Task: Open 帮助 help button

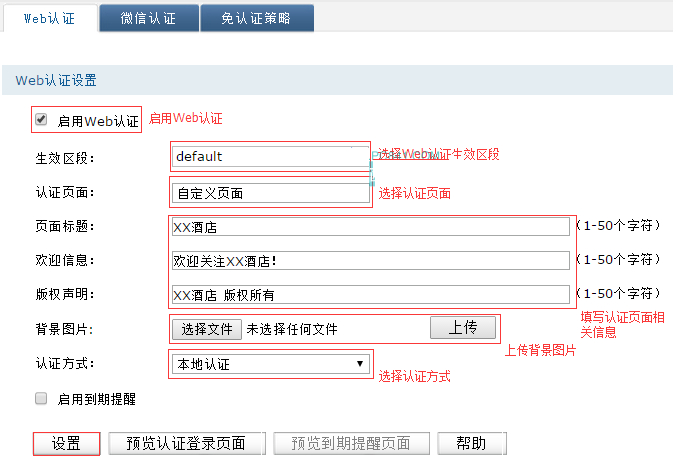Action: pos(471,443)
